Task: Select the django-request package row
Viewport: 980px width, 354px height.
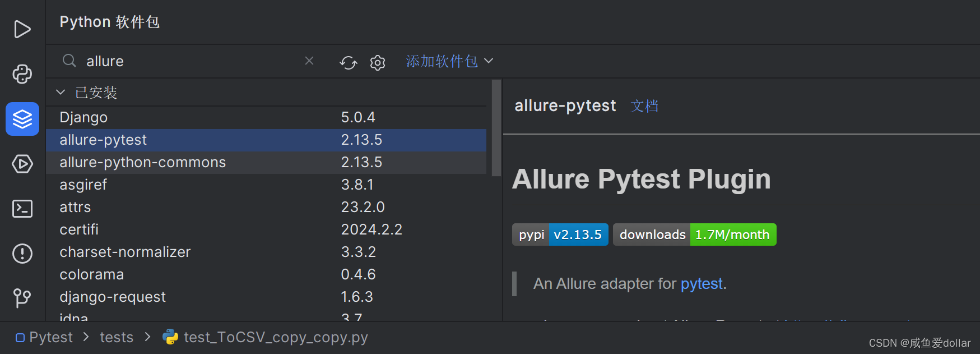Action: click(x=266, y=297)
